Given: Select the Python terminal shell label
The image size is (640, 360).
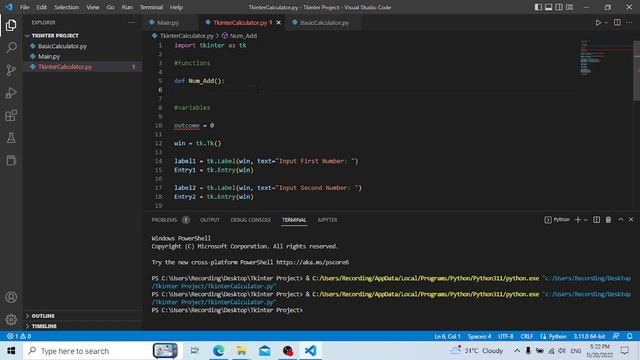Looking at the screenshot, I should pos(557,220).
